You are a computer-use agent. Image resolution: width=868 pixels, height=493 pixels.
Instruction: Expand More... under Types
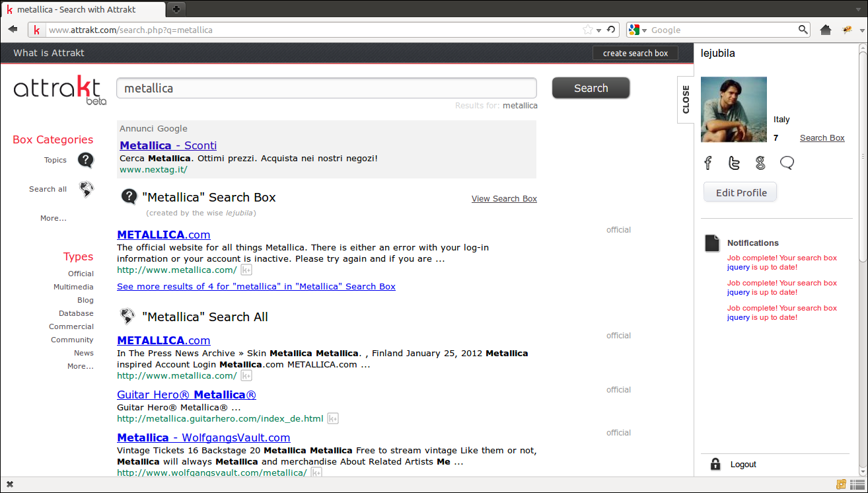pyautogui.click(x=81, y=366)
